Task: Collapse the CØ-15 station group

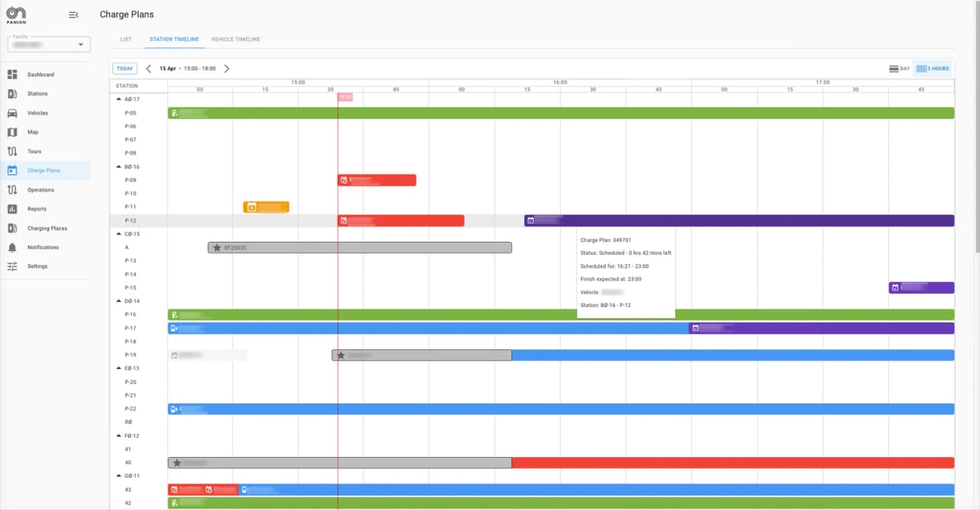Action: pyautogui.click(x=119, y=234)
